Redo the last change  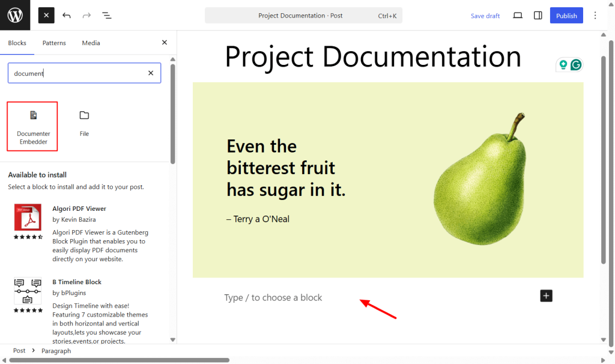86,15
